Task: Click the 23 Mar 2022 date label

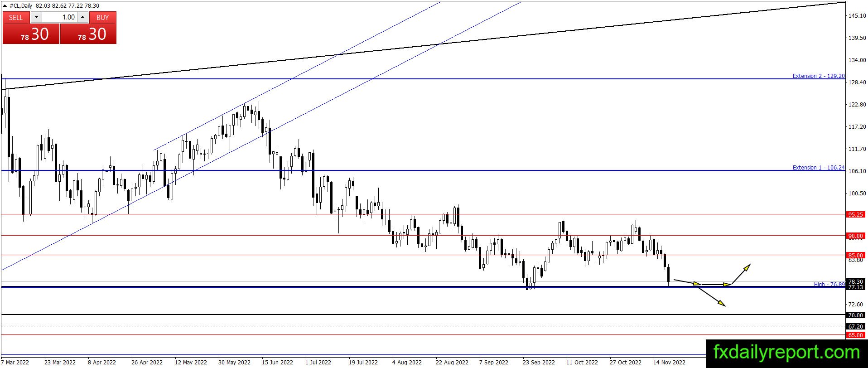Action: 60,362
